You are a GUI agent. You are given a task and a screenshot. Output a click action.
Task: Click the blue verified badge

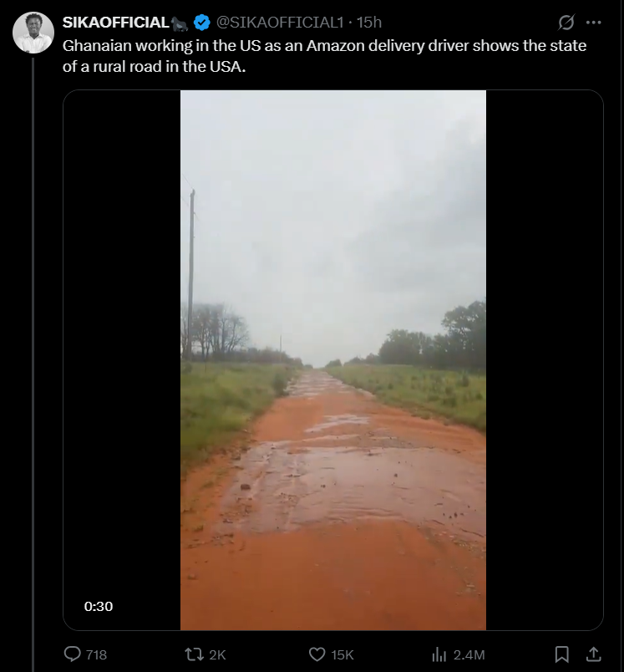click(x=201, y=23)
